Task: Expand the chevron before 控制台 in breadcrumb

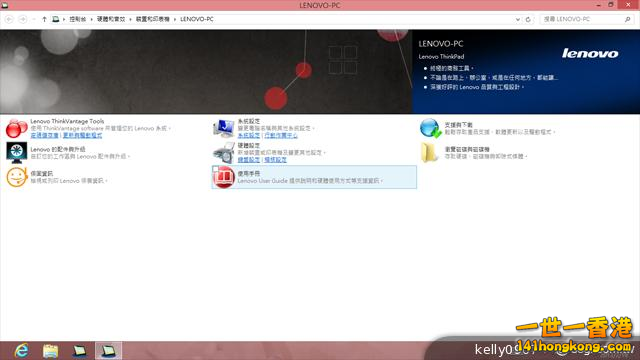Action: (x=64, y=19)
